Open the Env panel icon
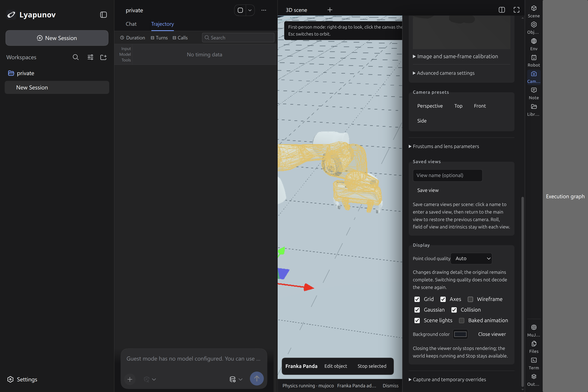Viewport: 588px width, 392px height. click(533, 44)
